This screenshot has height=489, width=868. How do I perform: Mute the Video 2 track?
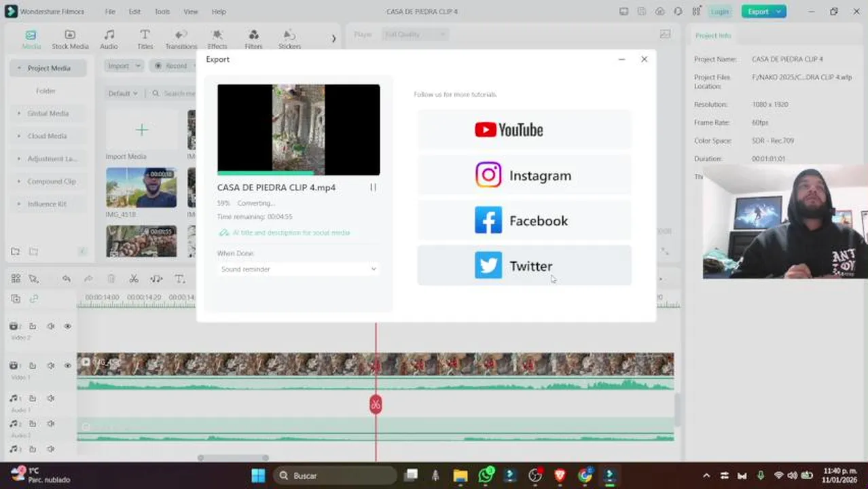click(51, 327)
